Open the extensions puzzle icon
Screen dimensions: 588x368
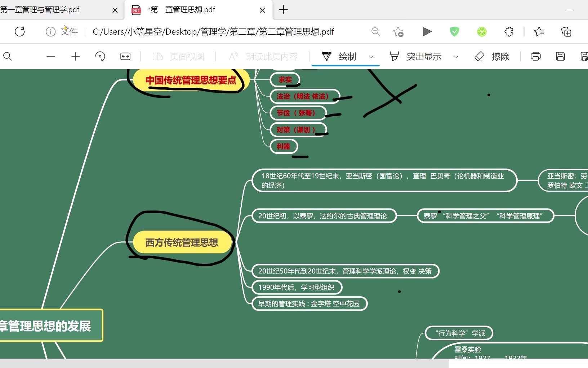point(509,32)
